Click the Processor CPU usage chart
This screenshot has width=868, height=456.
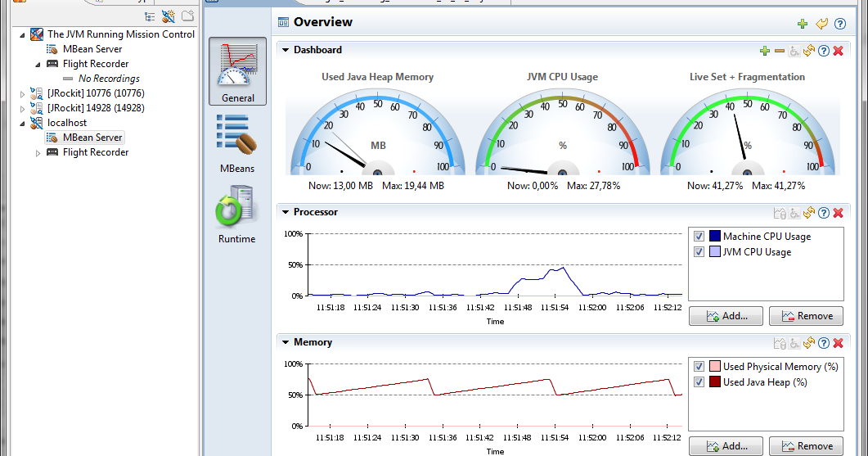495,265
